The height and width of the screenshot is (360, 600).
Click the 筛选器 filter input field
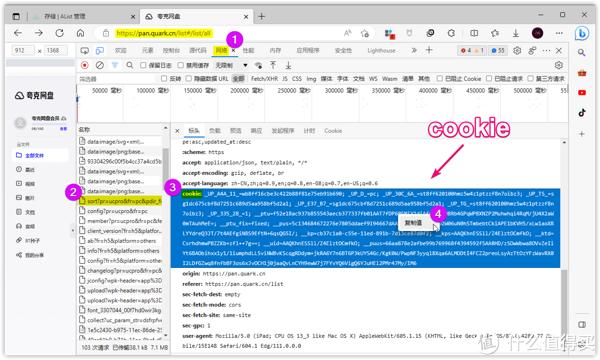pyautogui.click(x=117, y=79)
